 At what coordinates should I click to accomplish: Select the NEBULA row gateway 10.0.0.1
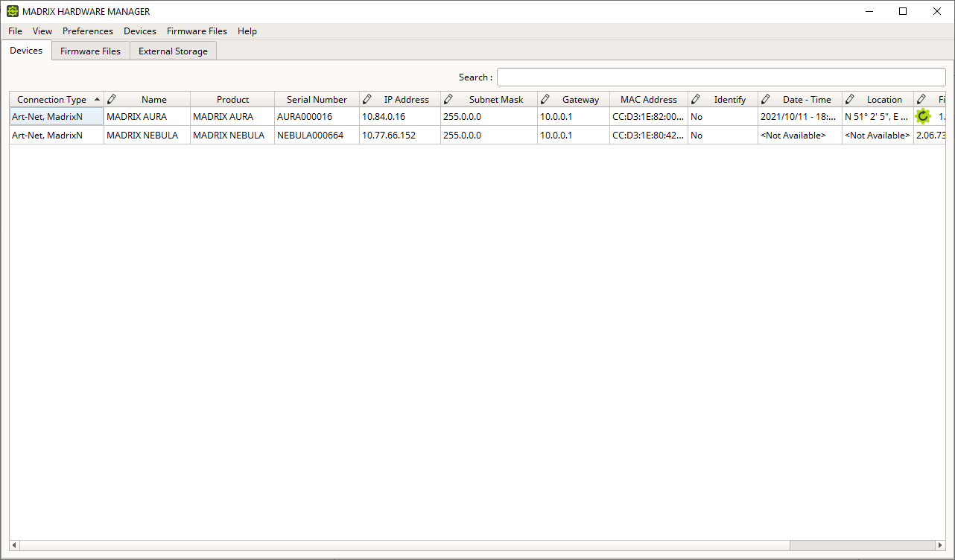pos(574,136)
